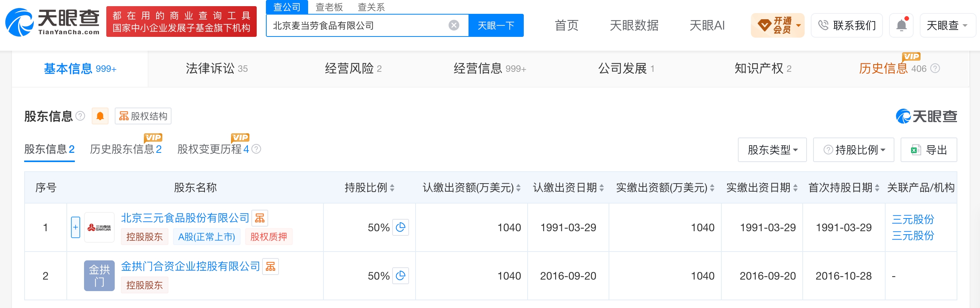Show shareholding pie chart for 北京三元食品
The image size is (980, 308).
click(401, 227)
